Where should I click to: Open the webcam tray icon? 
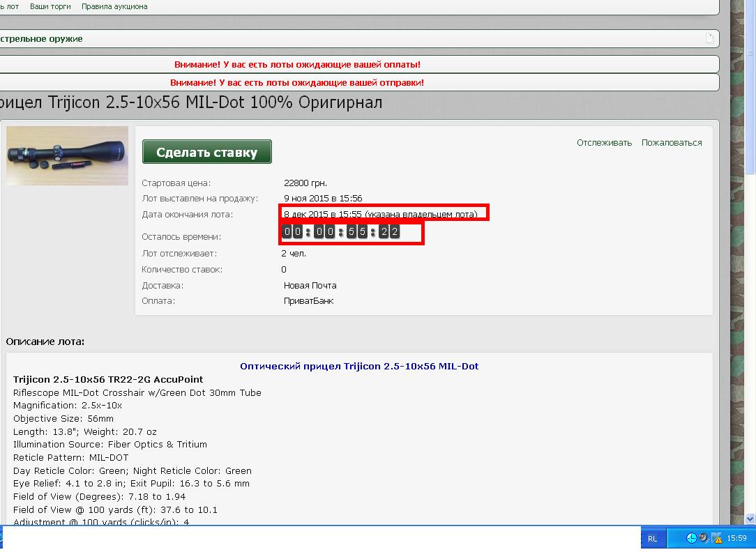(704, 538)
